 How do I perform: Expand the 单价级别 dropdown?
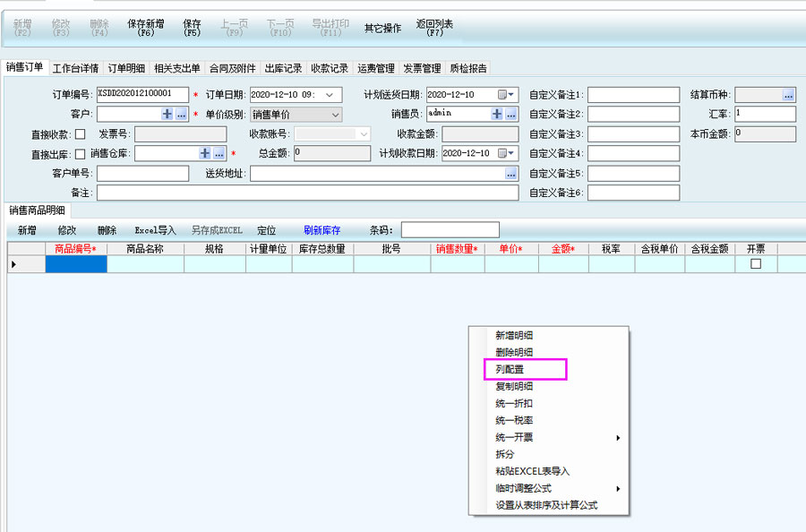coord(335,115)
